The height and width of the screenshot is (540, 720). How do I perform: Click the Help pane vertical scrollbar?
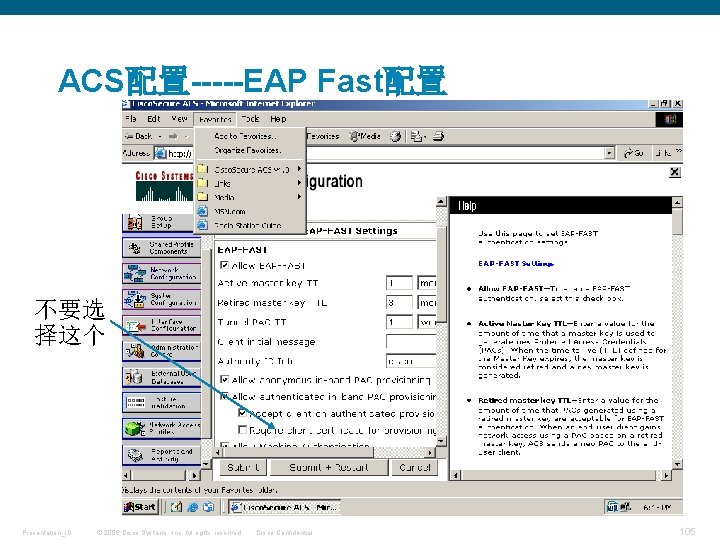pyautogui.click(x=677, y=333)
